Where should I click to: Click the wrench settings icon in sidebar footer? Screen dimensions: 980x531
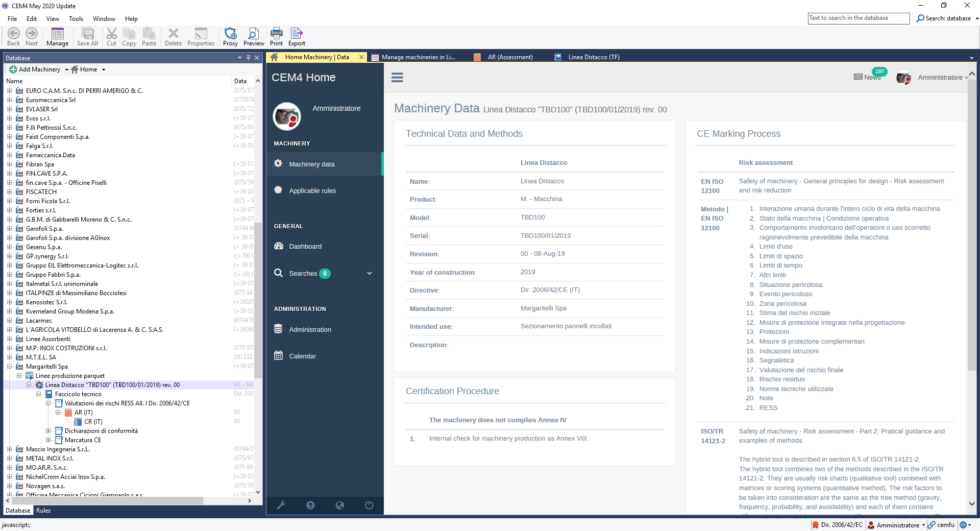pos(281,505)
